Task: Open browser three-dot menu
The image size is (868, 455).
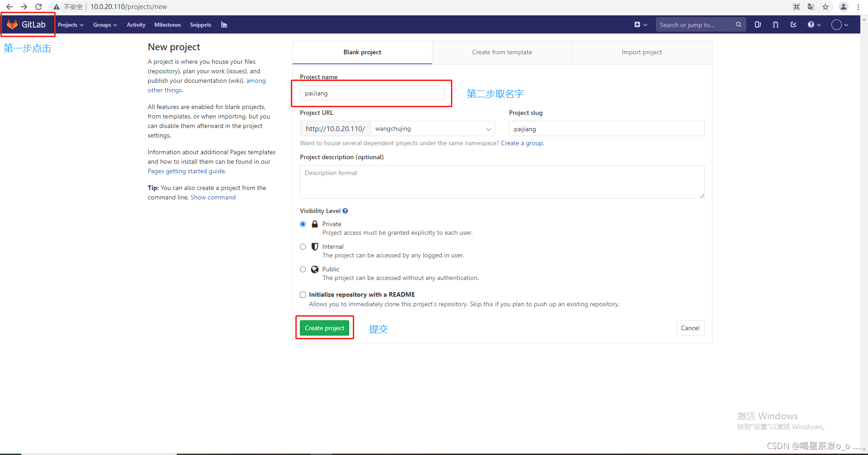Action: click(x=858, y=7)
